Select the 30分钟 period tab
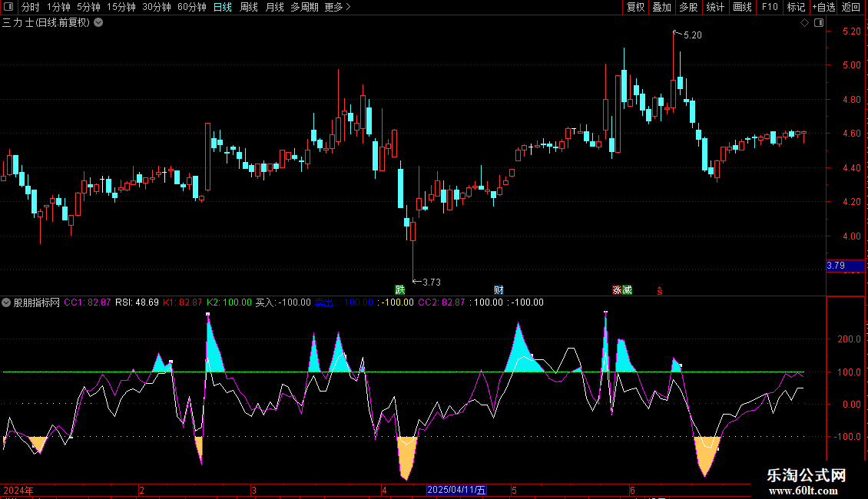868x499 pixels. (x=157, y=7)
